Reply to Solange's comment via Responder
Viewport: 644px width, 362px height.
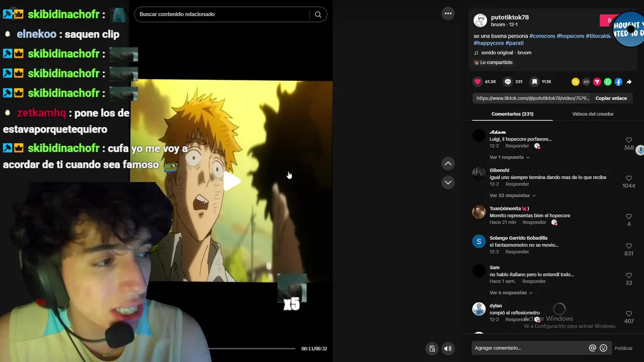pos(517,252)
